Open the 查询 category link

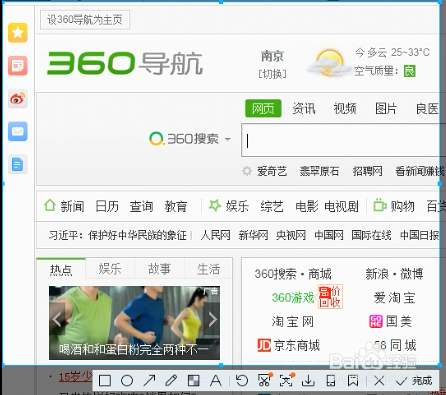pos(142,206)
